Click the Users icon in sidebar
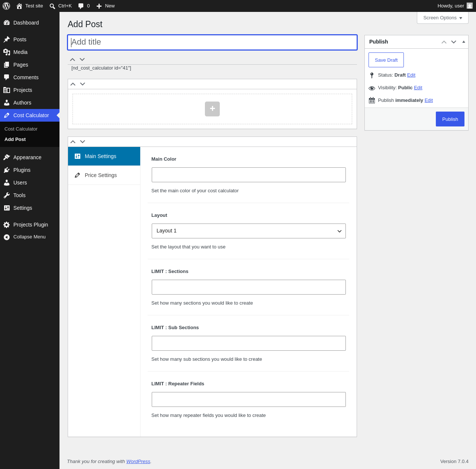476x469 pixels. (7, 183)
